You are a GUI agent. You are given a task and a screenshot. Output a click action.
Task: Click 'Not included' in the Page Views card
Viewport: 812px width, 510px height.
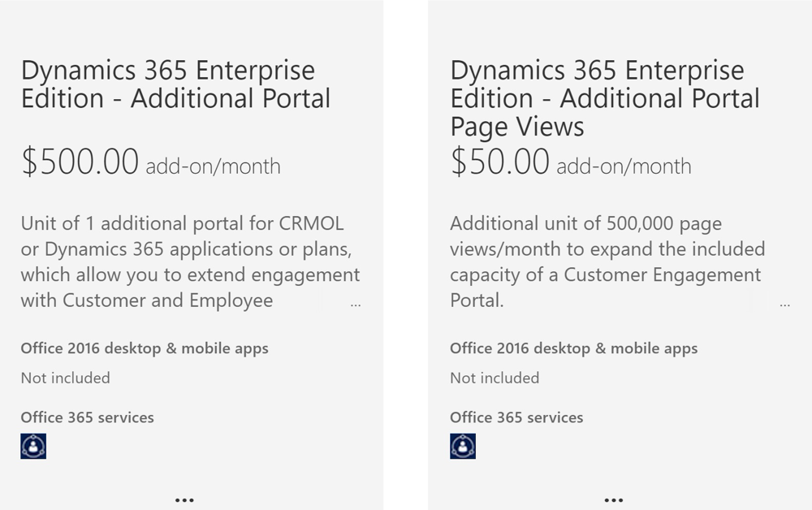coord(495,378)
